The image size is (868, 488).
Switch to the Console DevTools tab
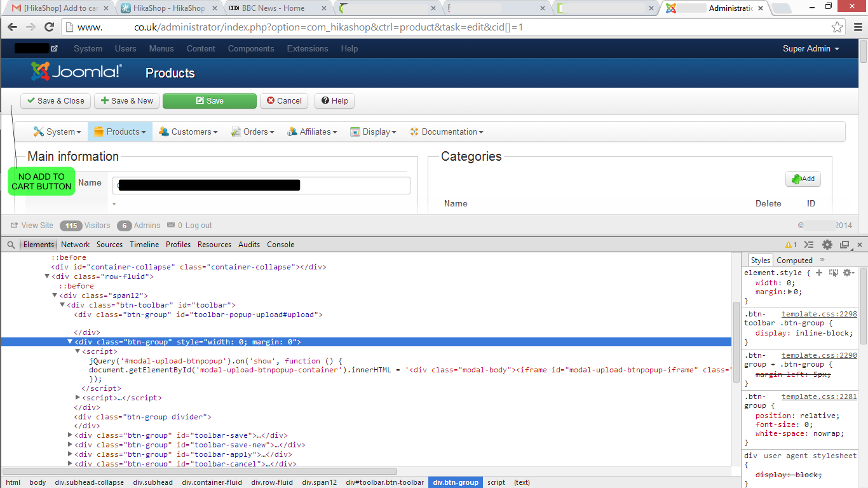point(280,245)
